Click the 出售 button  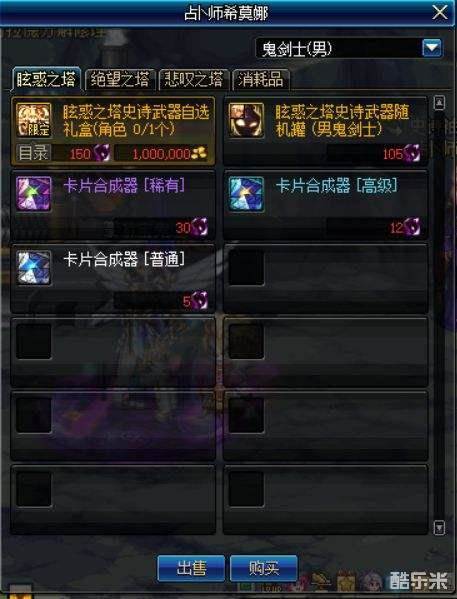pos(191,568)
